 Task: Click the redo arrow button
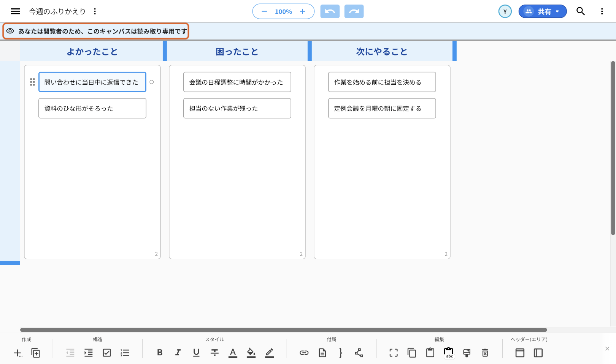tap(354, 11)
